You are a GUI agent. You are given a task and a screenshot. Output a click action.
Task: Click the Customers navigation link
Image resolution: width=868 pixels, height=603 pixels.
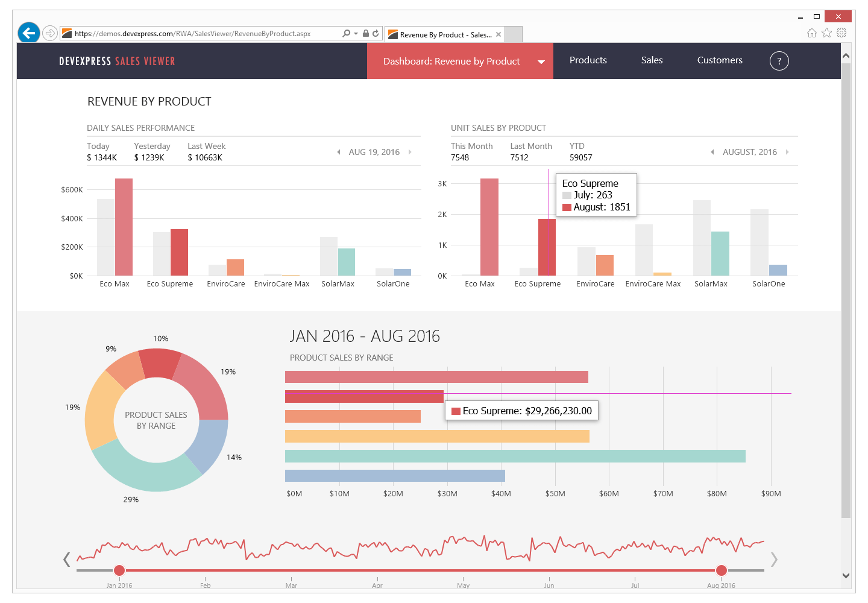click(x=720, y=60)
